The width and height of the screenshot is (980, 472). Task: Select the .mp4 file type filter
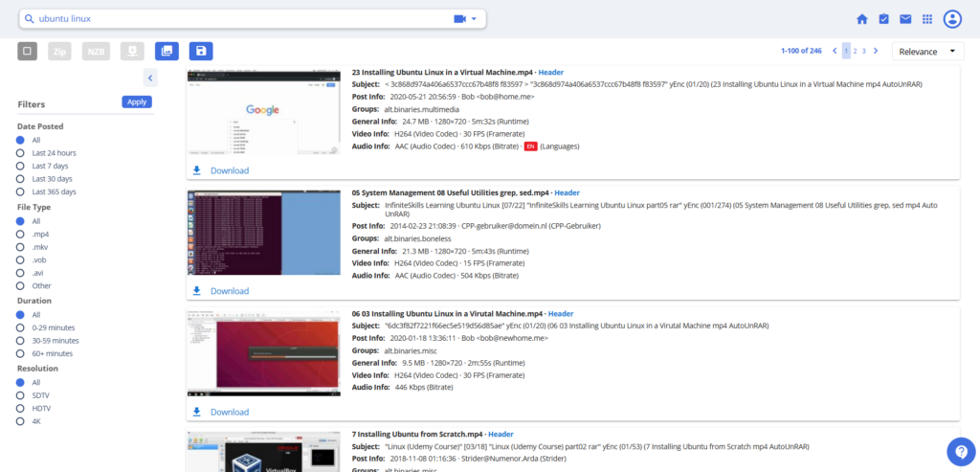(21, 235)
